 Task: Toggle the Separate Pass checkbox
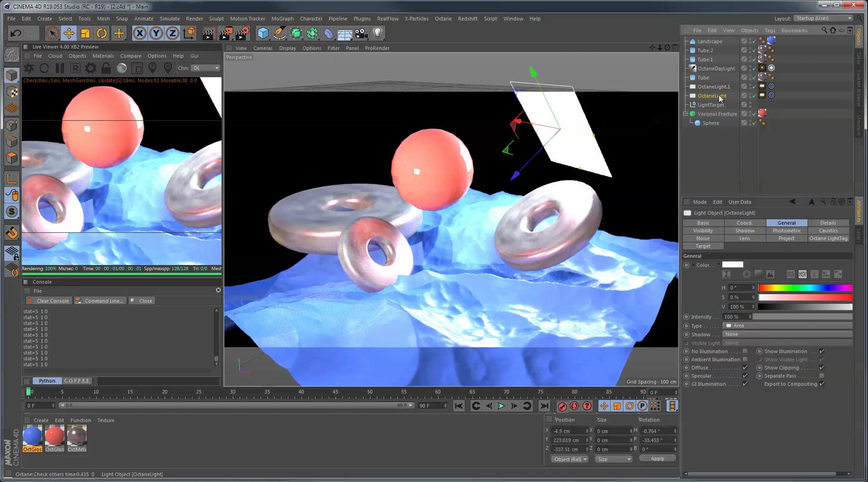822,376
